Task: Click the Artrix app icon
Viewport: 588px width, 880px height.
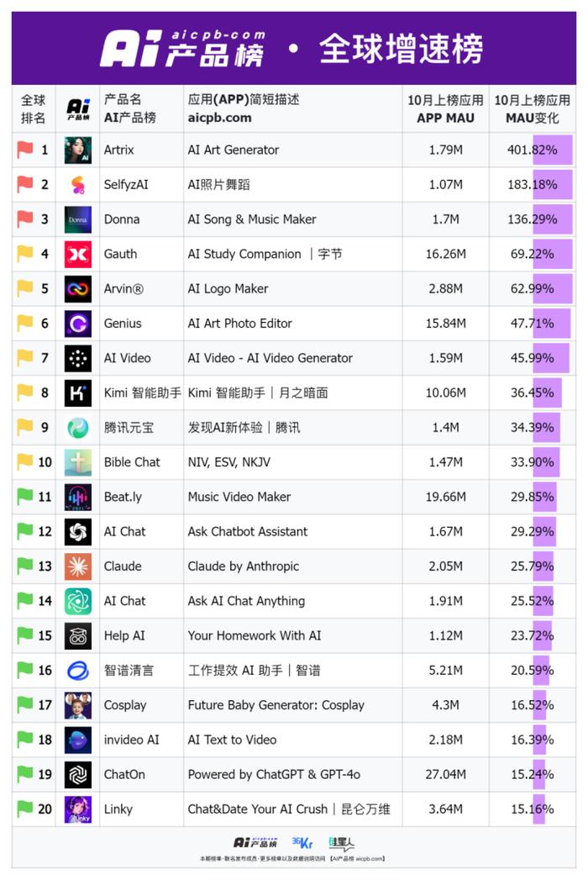Action: (78, 150)
